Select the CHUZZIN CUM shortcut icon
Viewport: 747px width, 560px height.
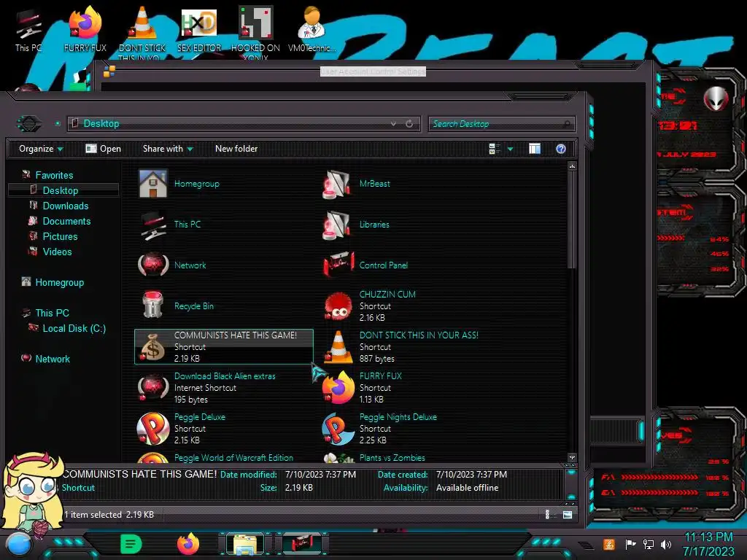click(x=338, y=306)
